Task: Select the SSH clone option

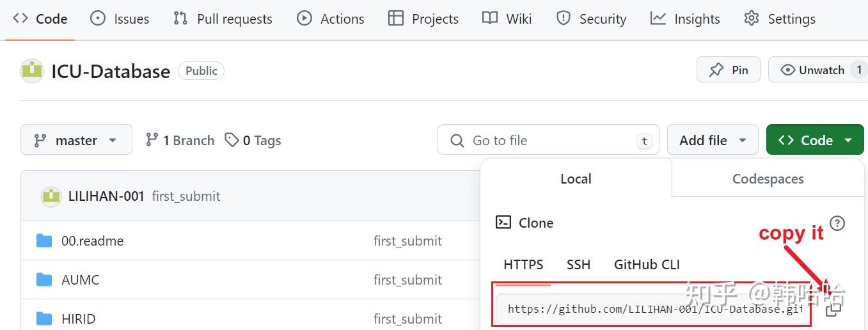Action: point(578,265)
